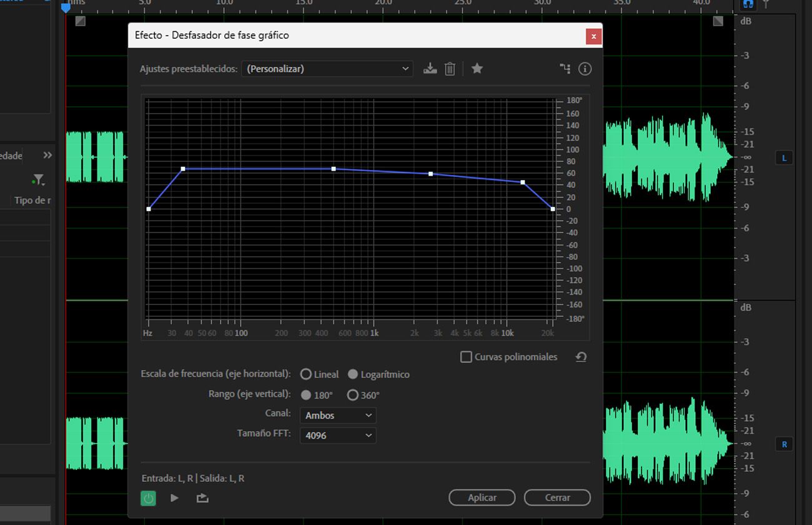812x525 pixels.
Task: Select the curve's rightmost point at 20k
Action: pyautogui.click(x=553, y=209)
